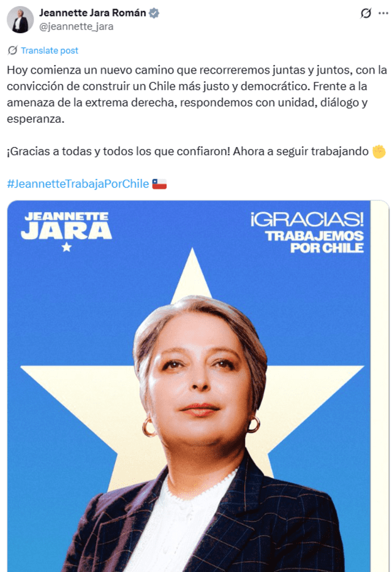Screen dimensions: 392x572
Task: Click the cream strip at the image's right edge
Action: [380, 386]
